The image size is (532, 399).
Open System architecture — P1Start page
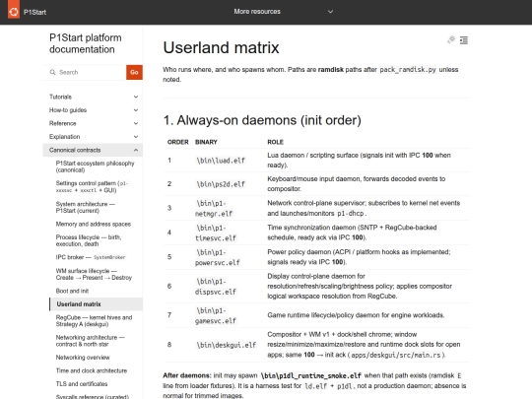click(x=85, y=207)
